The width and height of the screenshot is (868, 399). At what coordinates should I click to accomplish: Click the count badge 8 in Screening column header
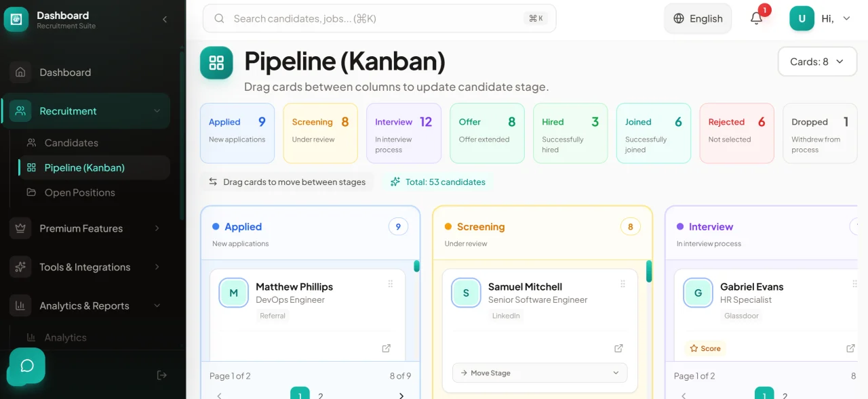(631, 226)
